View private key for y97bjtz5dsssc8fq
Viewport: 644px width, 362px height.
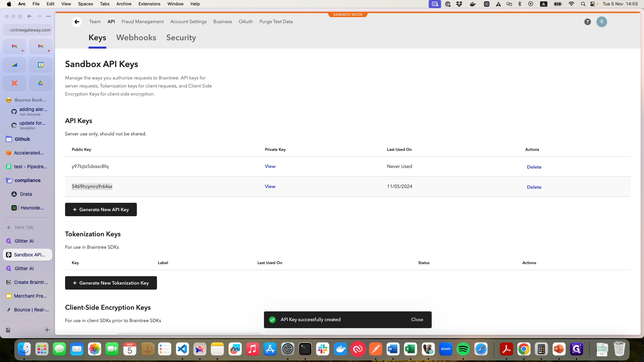pyautogui.click(x=270, y=166)
